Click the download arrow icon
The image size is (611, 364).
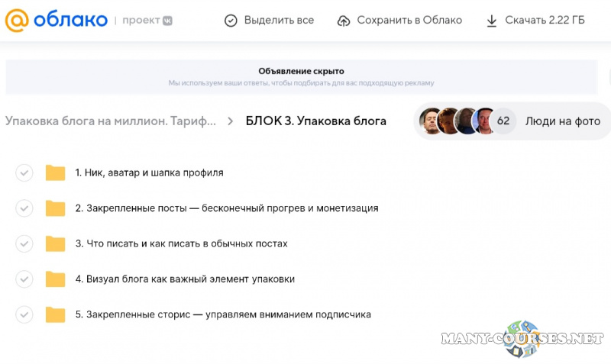click(492, 21)
